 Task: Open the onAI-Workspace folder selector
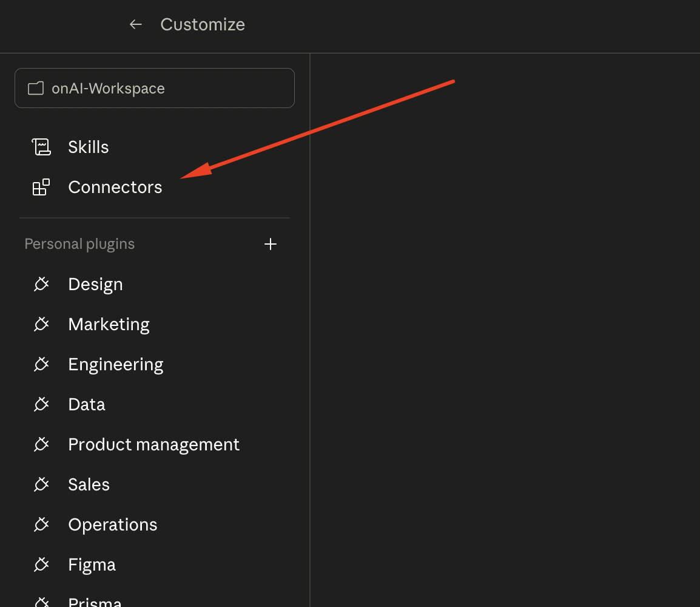point(155,88)
